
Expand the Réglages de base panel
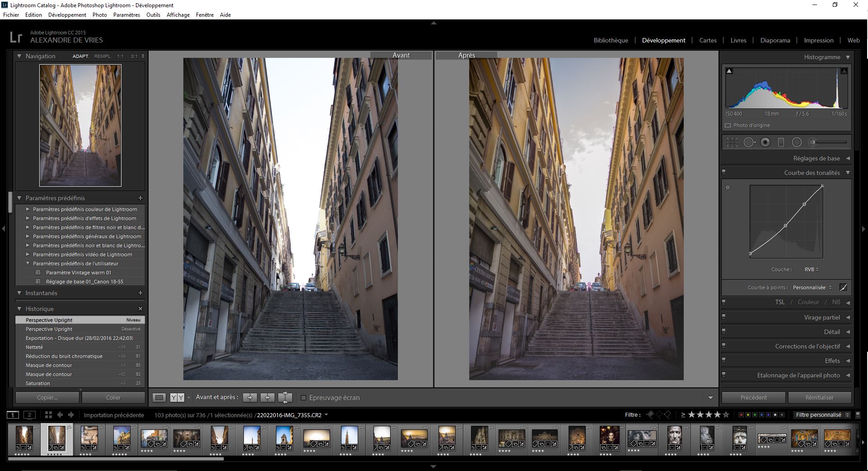[x=816, y=158]
